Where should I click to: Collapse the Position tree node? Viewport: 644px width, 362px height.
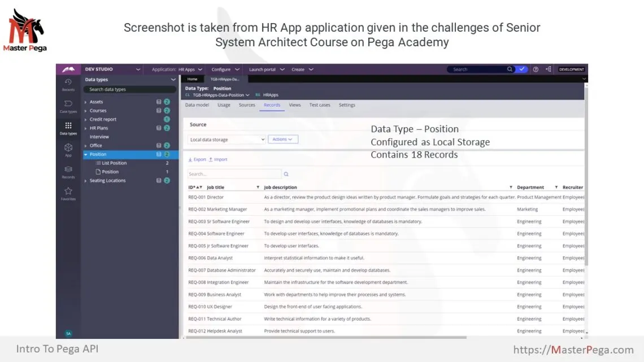tap(86, 154)
